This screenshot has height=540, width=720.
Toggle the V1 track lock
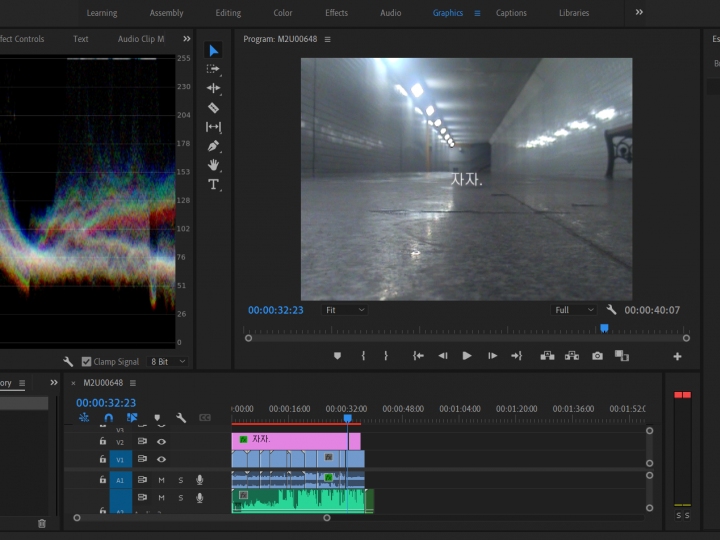click(x=102, y=460)
